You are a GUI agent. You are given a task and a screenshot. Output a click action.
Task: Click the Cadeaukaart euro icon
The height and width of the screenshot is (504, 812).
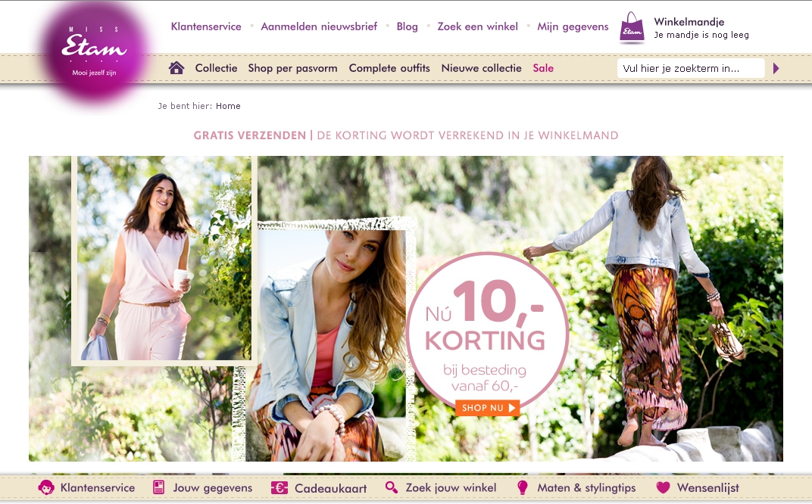click(x=279, y=488)
